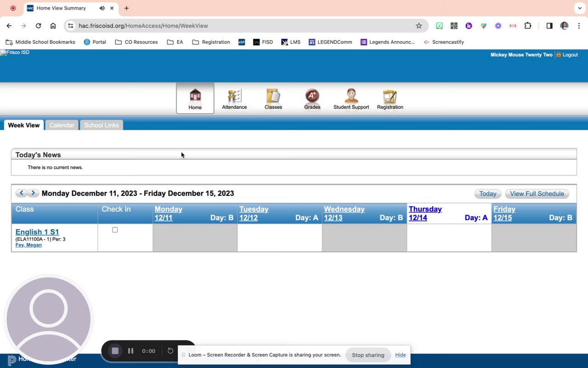View site information icon in address bar
This screenshot has width=588, height=368.
pos(70,26)
